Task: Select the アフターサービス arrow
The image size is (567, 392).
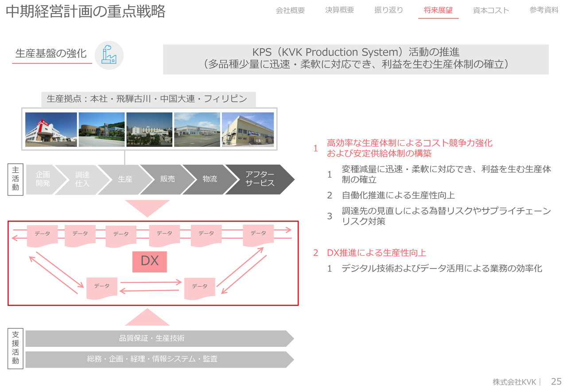Action: [260, 179]
